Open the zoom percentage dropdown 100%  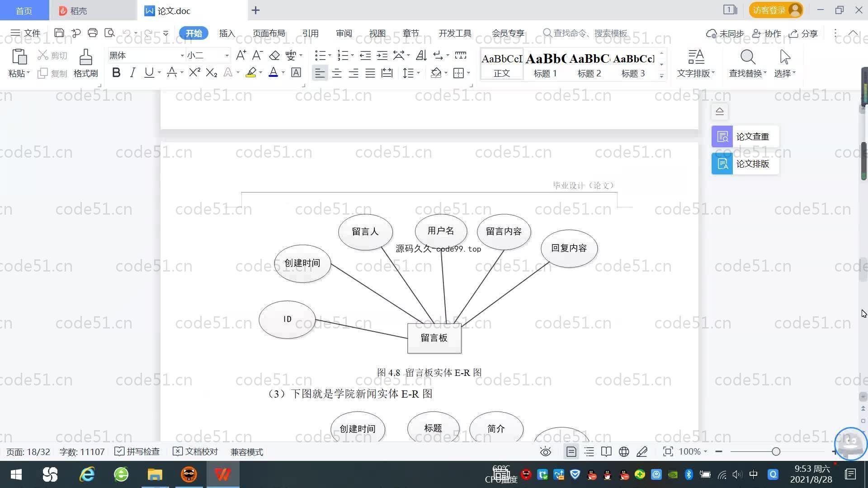coord(693,451)
